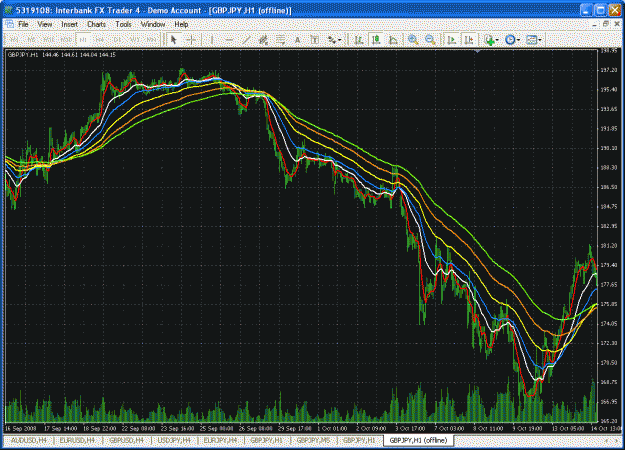Set timeframe to H4

tap(100, 40)
